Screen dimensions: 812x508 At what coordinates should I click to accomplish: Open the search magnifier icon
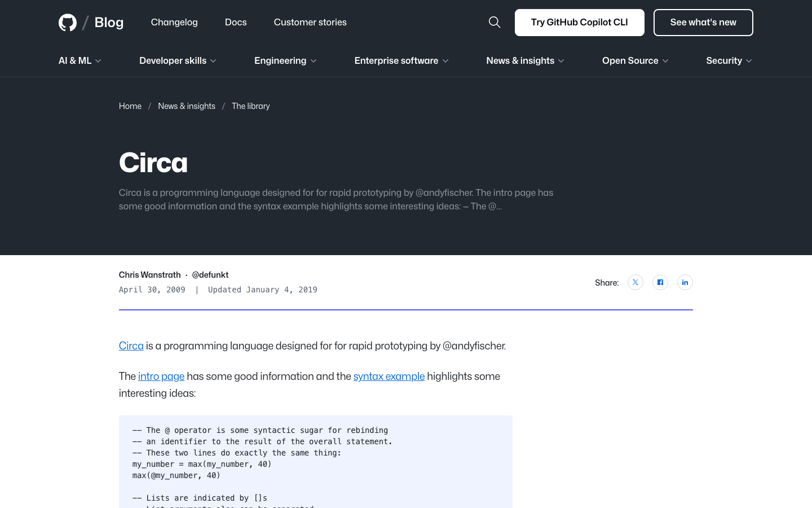495,22
